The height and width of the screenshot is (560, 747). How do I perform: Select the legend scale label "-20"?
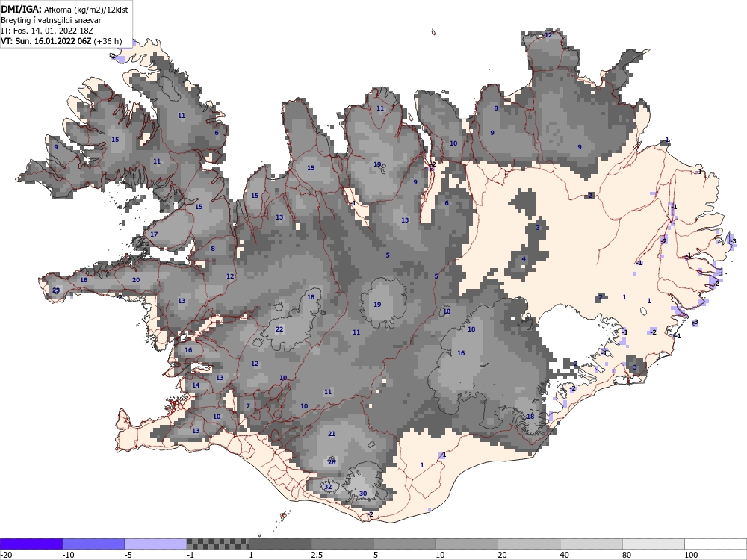(x=6, y=555)
